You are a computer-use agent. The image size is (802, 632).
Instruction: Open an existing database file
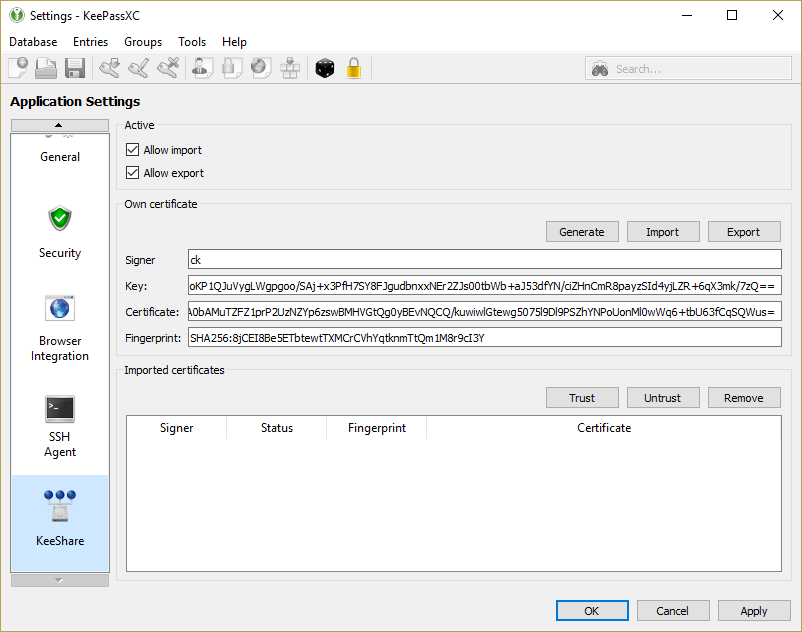[x=46, y=67]
